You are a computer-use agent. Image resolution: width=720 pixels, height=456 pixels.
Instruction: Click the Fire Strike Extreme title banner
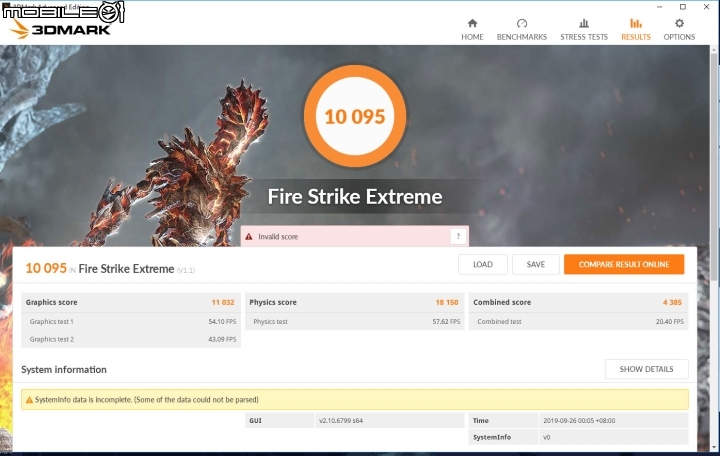[x=355, y=197]
